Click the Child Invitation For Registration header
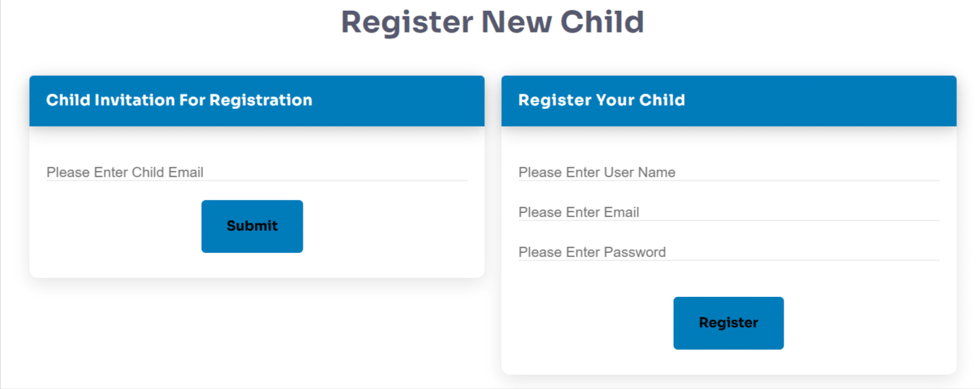980x389 pixels. tap(179, 100)
